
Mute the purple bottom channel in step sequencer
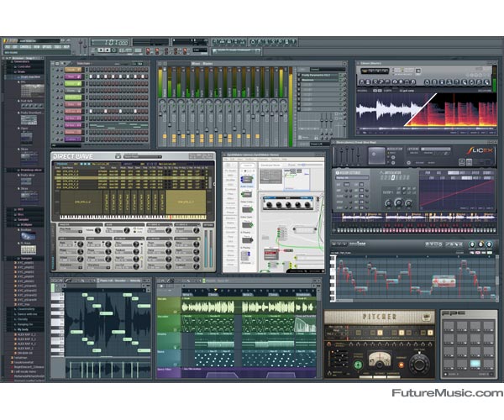53,139
